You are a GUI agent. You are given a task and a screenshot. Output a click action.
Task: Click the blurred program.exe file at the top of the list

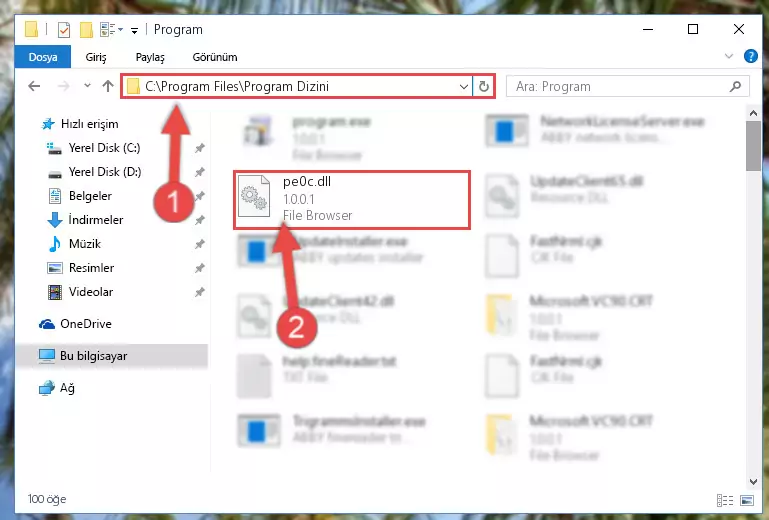pyautogui.click(x=308, y=137)
